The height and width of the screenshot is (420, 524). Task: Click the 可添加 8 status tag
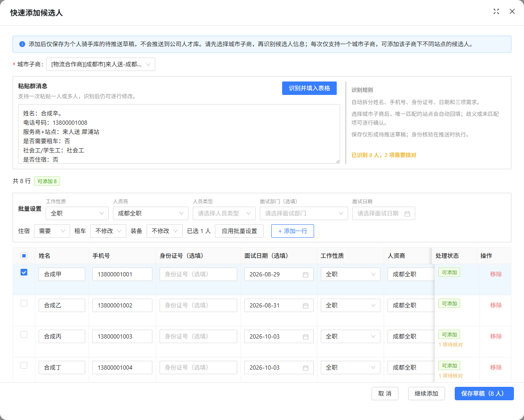(x=47, y=181)
